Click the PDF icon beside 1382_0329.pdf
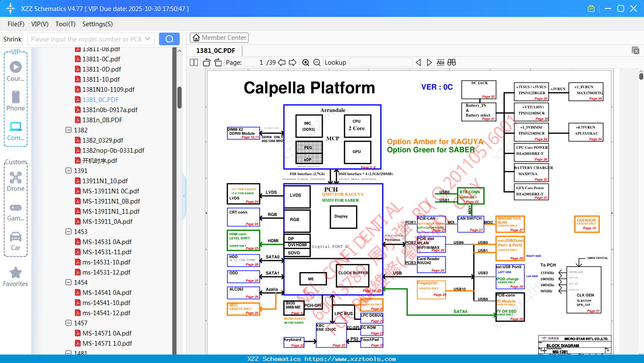Viewport: 644px width, 363px height. pyautogui.click(x=78, y=140)
